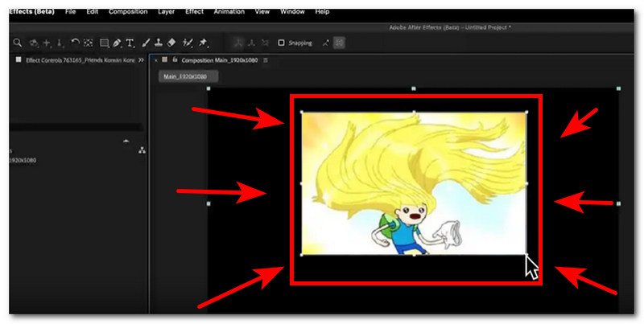Choose Local Axis mode icon

coord(238,43)
